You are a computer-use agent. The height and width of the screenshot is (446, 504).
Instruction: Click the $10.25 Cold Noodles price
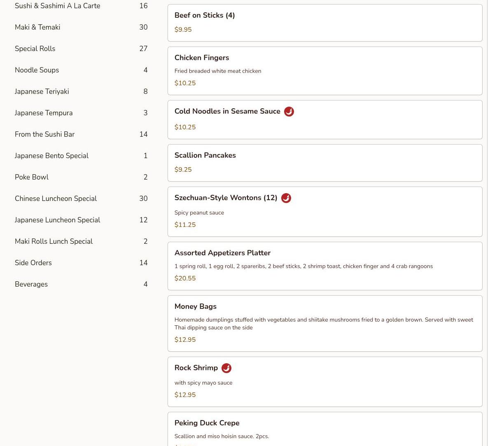(x=185, y=127)
